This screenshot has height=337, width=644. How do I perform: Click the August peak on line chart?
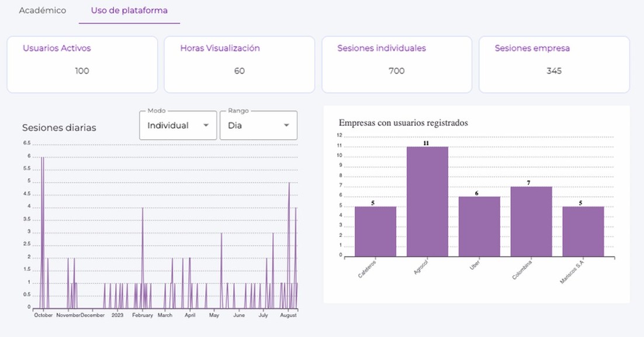289,184
